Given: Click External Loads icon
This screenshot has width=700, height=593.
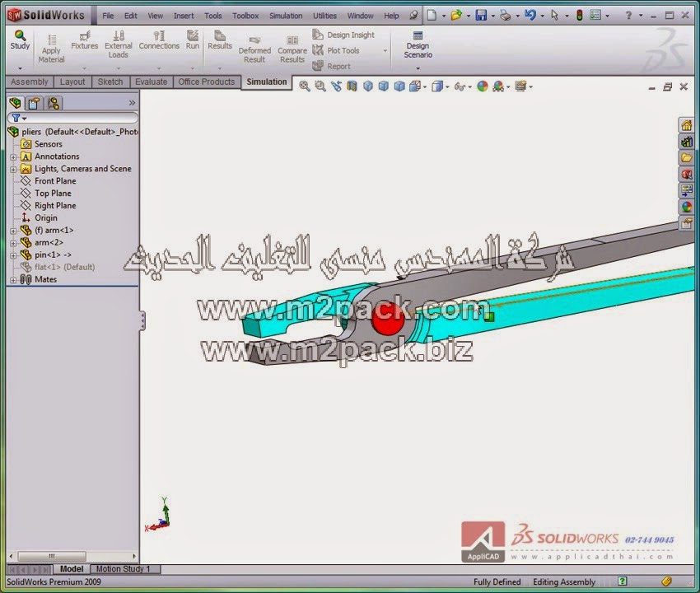Looking at the screenshot, I should tap(119, 35).
